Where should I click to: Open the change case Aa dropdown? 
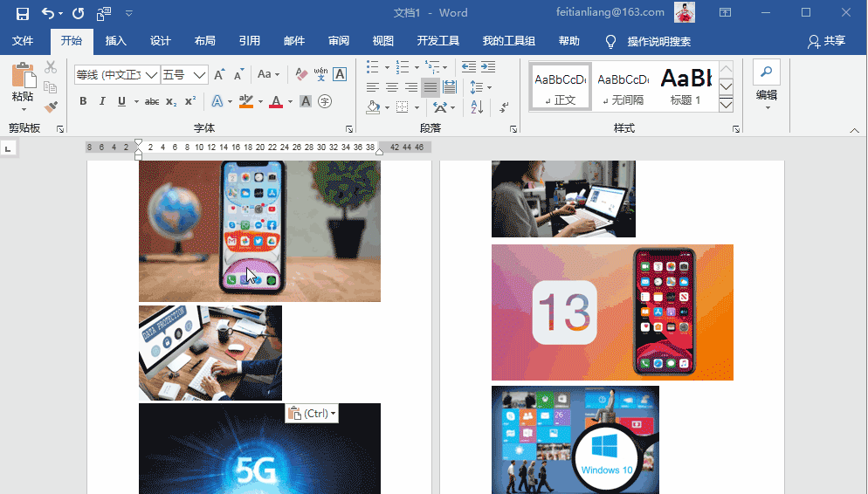coord(268,74)
